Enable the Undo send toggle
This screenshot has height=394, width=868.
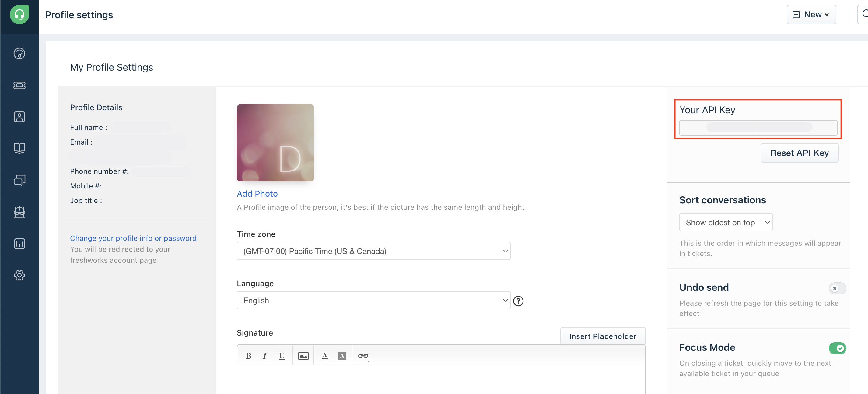click(837, 288)
